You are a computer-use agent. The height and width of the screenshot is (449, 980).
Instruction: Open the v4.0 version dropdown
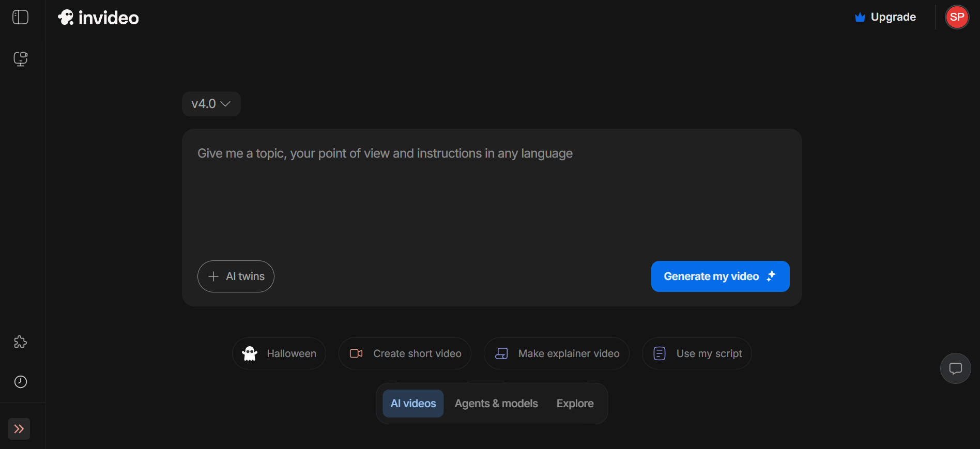(211, 104)
